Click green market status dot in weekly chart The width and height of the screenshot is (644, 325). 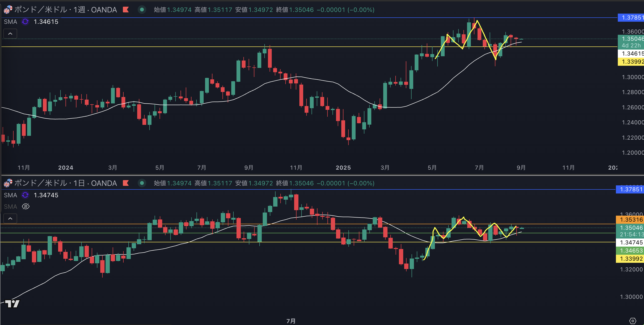point(142,10)
